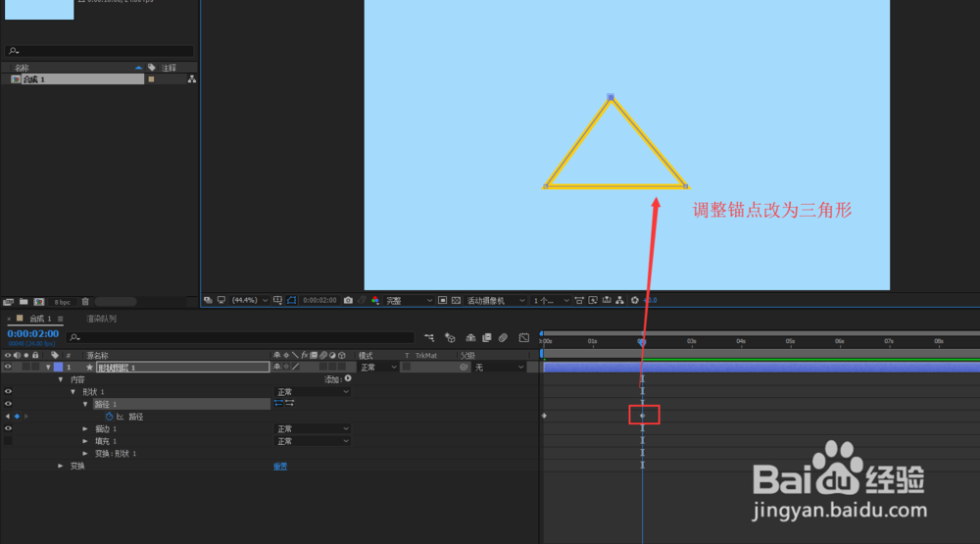The width and height of the screenshot is (980, 544).
Task: Toggle visibility eye of 形状 1
Action: pyautogui.click(x=8, y=391)
